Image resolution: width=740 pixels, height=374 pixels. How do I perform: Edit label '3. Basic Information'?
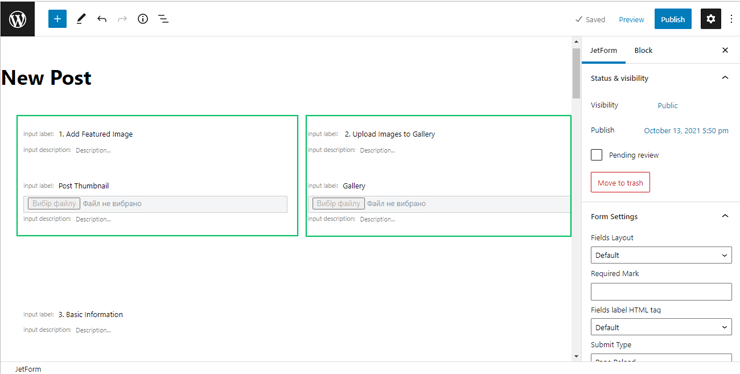click(91, 314)
